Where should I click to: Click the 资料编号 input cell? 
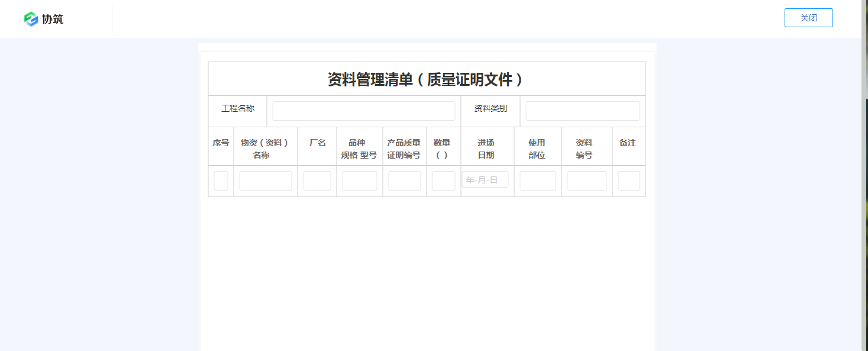(586, 181)
